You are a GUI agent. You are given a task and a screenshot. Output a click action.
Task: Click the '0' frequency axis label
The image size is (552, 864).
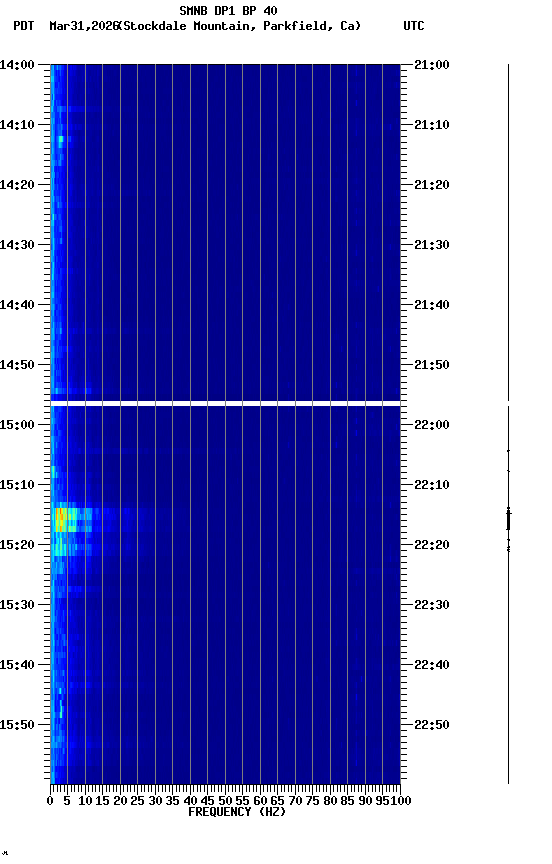50,801
